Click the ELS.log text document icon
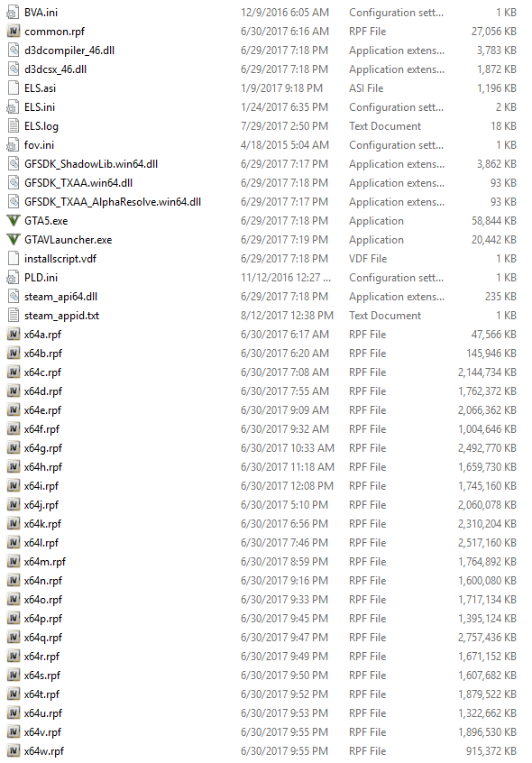Image resolution: width=532 pixels, height=763 pixels. click(x=14, y=126)
